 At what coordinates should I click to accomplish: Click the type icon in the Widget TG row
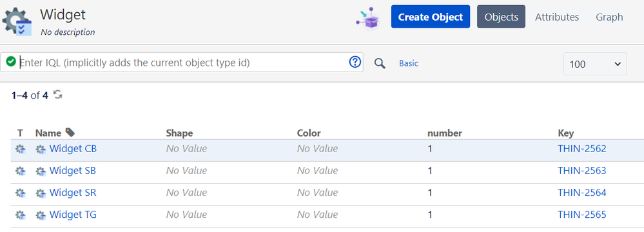[20, 215]
